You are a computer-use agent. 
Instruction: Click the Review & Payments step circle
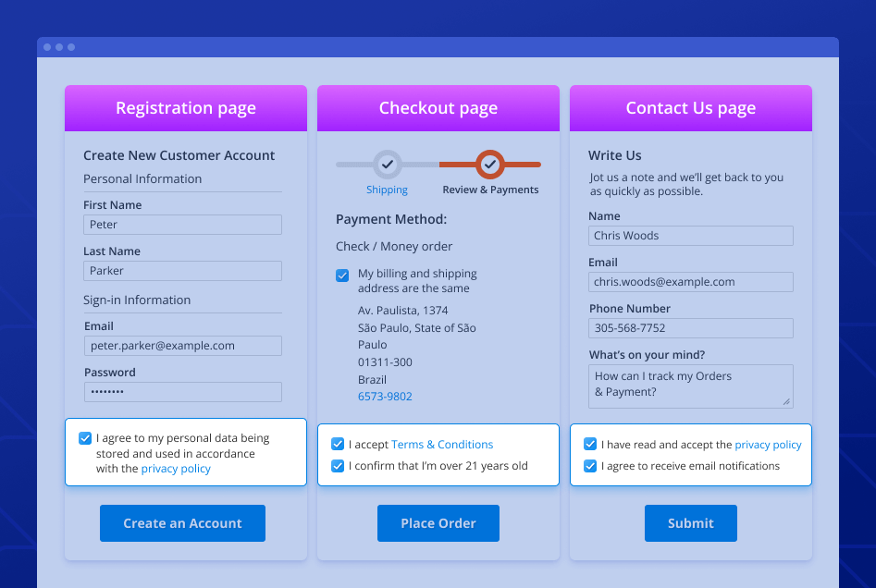coord(490,165)
